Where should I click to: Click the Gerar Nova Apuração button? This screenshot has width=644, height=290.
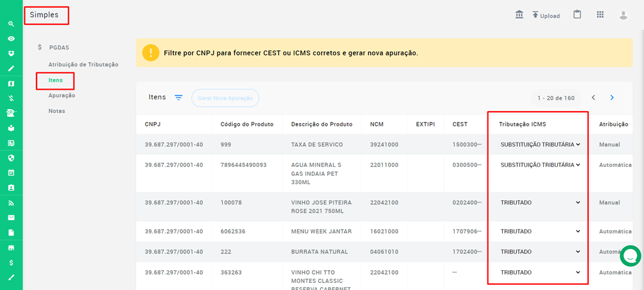225,98
